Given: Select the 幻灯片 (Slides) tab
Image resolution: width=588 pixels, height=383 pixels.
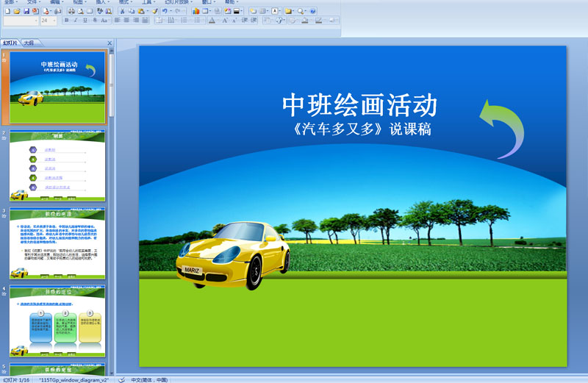Looking at the screenshot, I should point(10,43).
